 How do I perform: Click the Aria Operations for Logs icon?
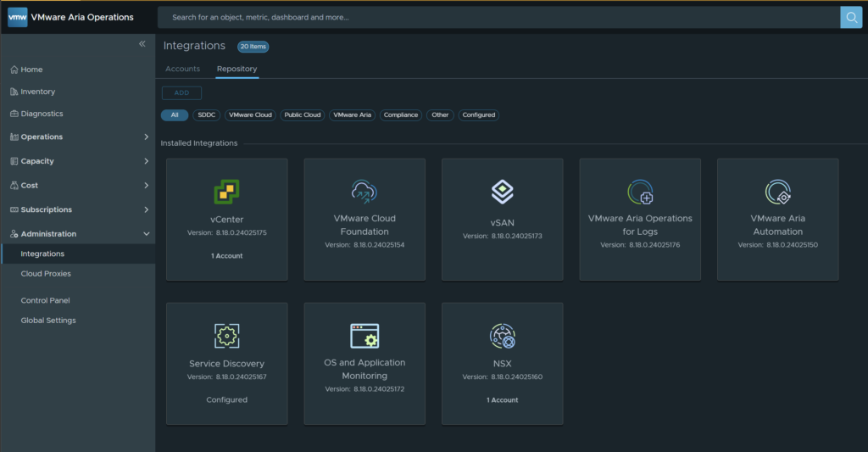click(641, 193)
